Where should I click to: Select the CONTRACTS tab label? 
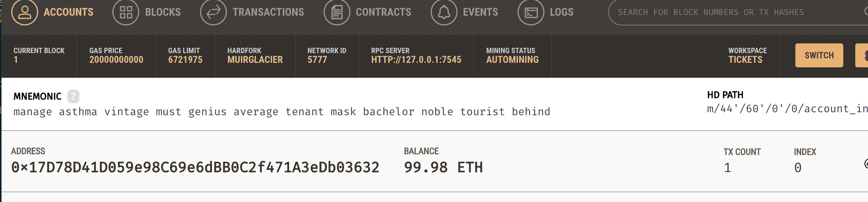383,12
